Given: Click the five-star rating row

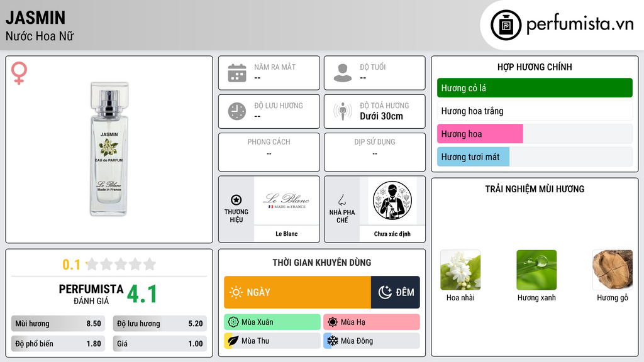Looking at the screenshot, I should [121, 264].
